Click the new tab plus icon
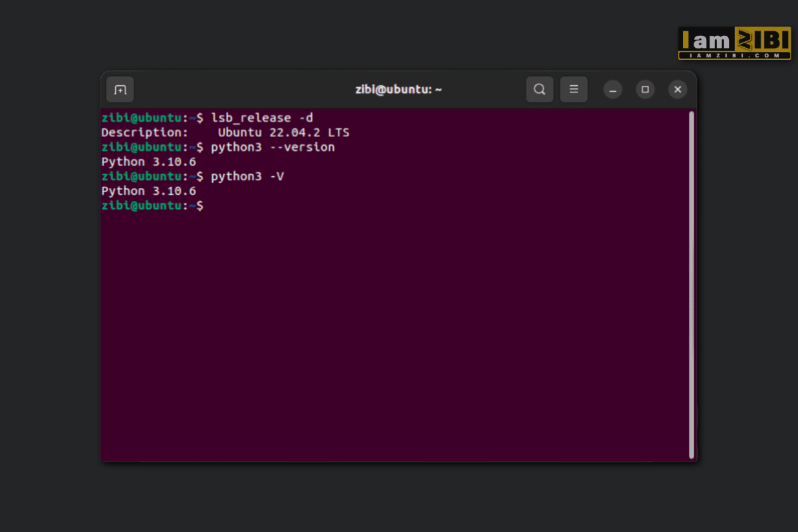Viewport: 798px width, 532px height. 120,89
